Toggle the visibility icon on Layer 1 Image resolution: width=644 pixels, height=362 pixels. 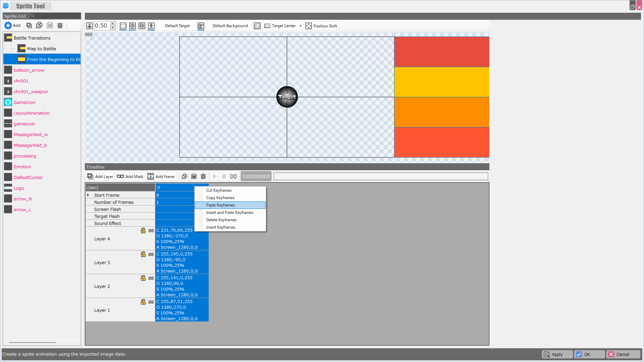click(x=150, y=302)
